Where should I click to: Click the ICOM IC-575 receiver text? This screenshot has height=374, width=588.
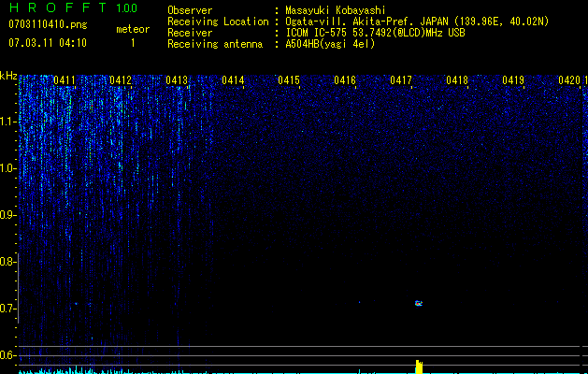[x=375, y=33]
